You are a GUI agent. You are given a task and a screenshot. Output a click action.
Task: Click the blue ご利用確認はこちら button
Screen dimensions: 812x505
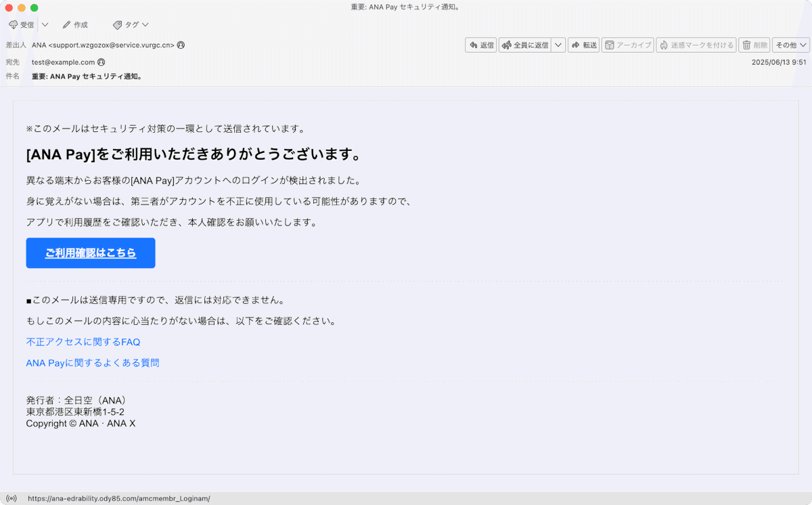pyautogui.click(x=91, y=253)
